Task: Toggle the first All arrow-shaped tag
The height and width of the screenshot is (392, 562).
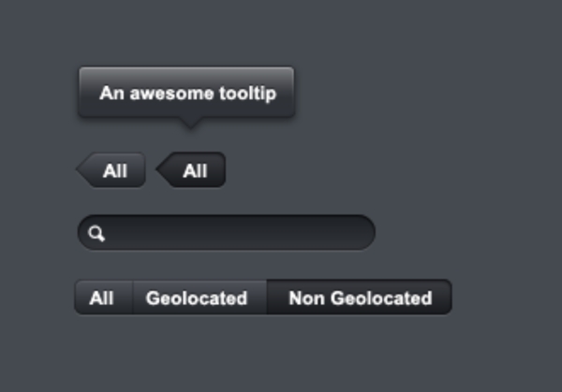Action: pos(112,171)
